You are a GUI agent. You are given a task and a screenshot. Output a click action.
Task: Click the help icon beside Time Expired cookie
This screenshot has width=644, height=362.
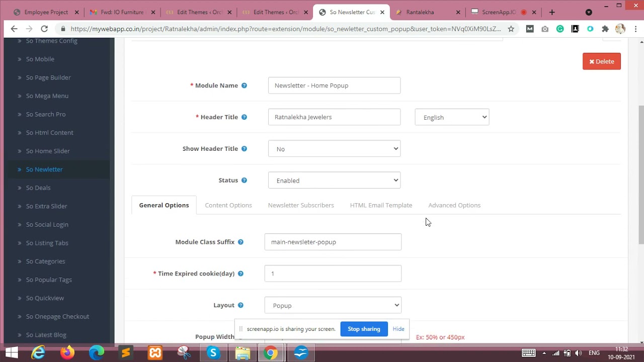coord(240,274)
